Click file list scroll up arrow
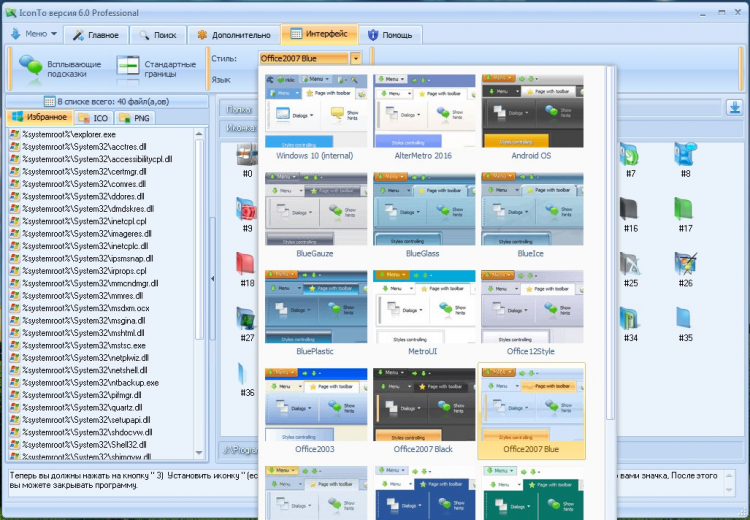Viewport: 750px width, 520px height. 199,134
